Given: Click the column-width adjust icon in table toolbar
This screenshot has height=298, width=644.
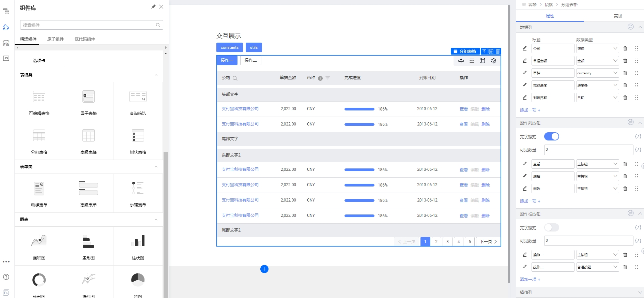Looking at the screenshot, I should [x=461, y=61].
